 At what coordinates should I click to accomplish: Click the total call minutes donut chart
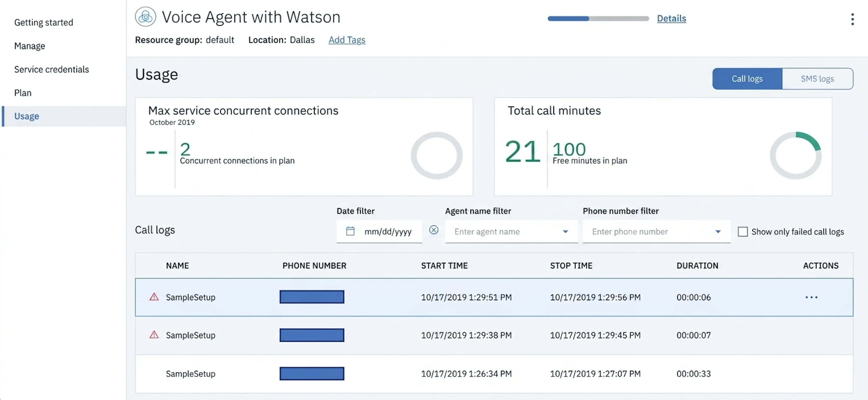pos(795,155)
